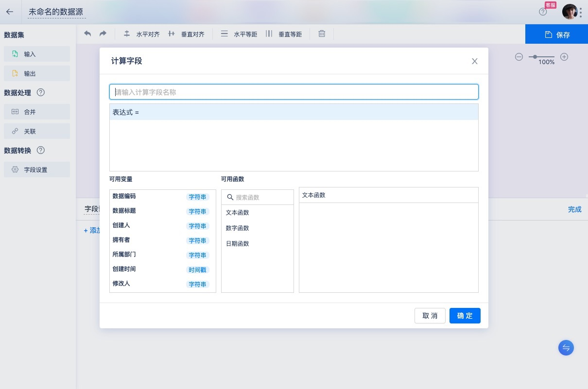Click the zoom slider handle
The image size is (588, 389).
[x=535, y=57]
